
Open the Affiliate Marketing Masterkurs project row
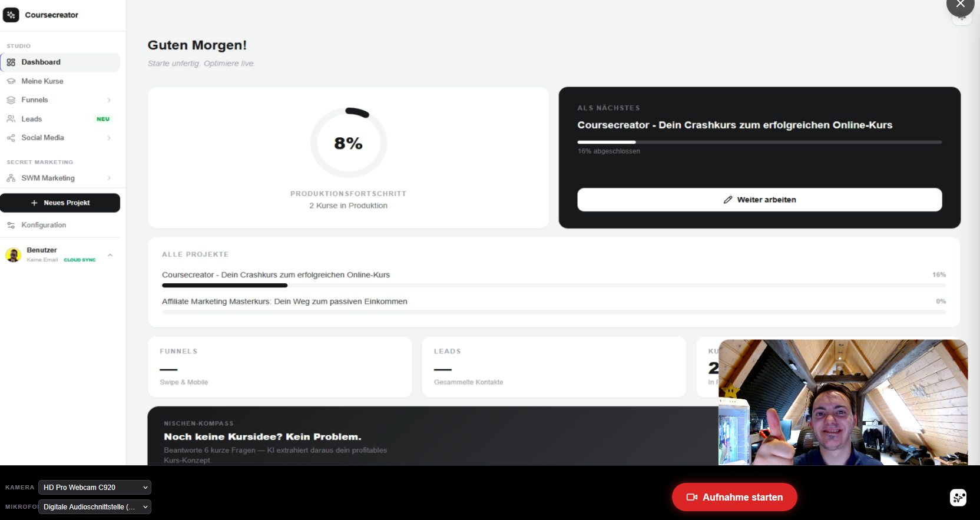pyautogui.click(x=554, y=306)
